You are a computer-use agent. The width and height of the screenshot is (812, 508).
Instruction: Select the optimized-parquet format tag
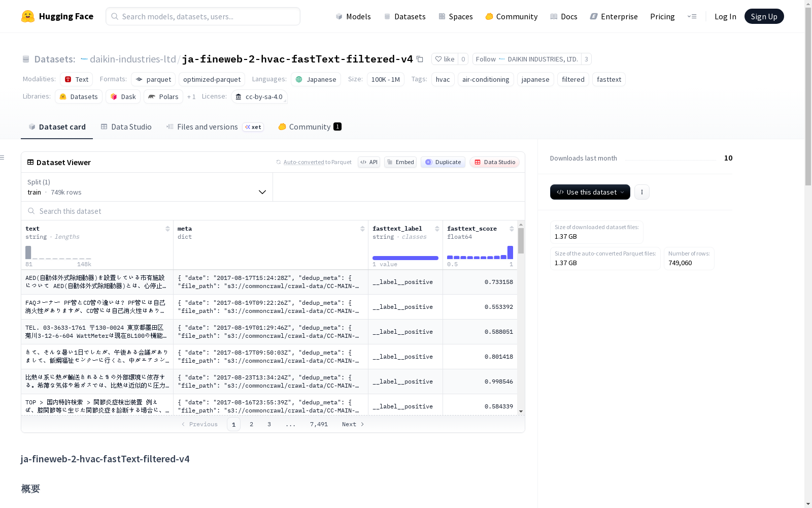212,79
